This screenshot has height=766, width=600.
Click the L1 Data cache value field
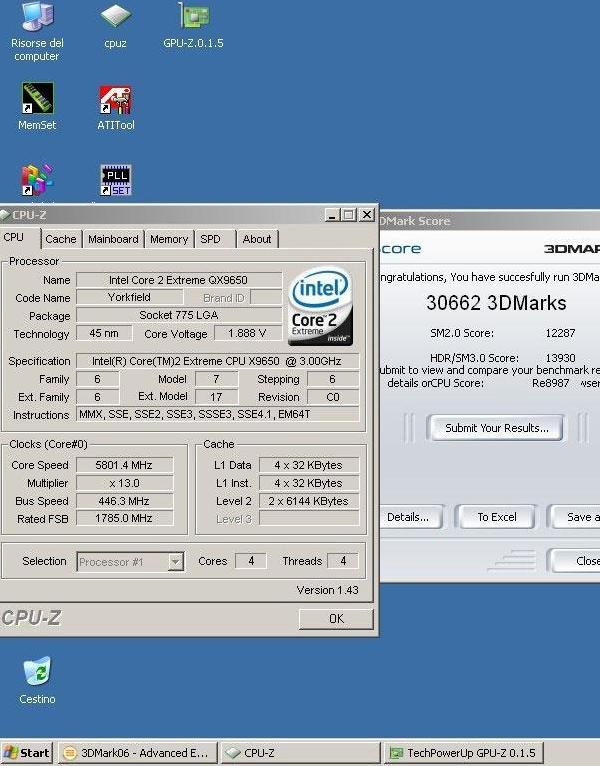pyautogui.click(x=309, y=465)
